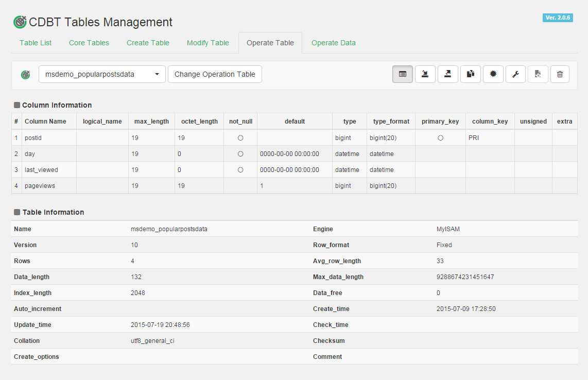Click not_null circle in postid row
This screenshot has width=588, height=380.
coord(240,138)
